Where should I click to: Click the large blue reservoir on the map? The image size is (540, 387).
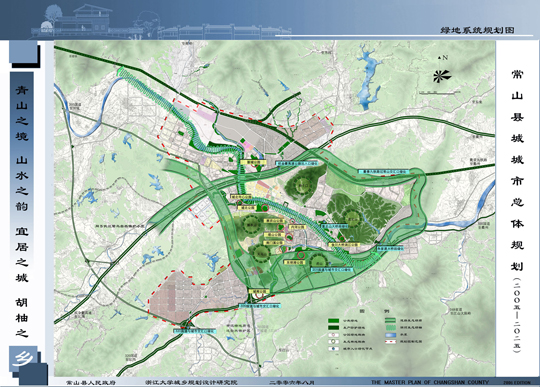pyautogui.click(x=368, y=77)
